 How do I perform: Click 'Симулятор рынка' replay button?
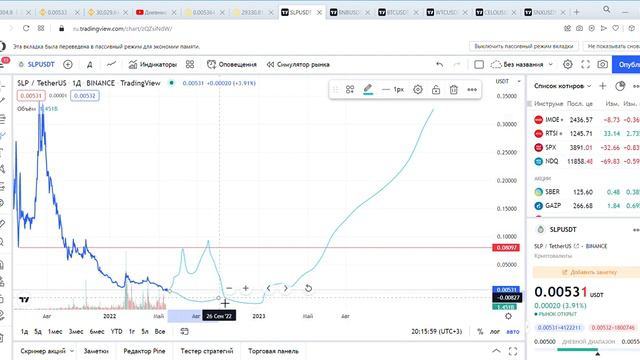click(298, 64)
